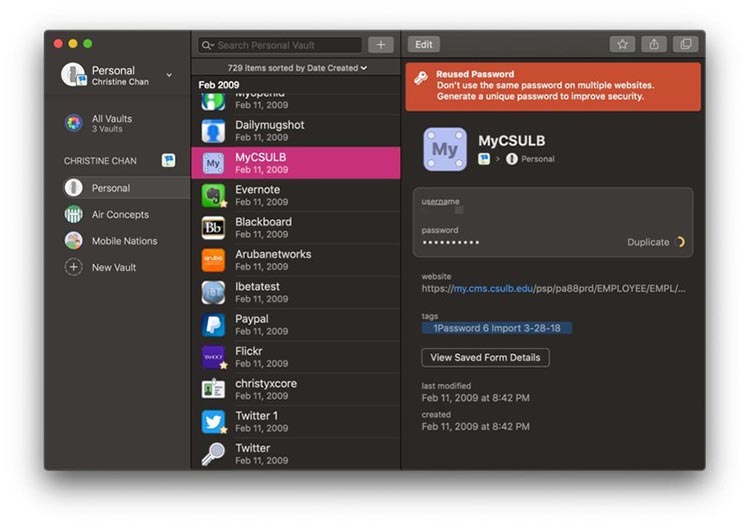Click the created date Feb 11, 2009 text
This screenshot has width=750, height=527.
point(475,426)
